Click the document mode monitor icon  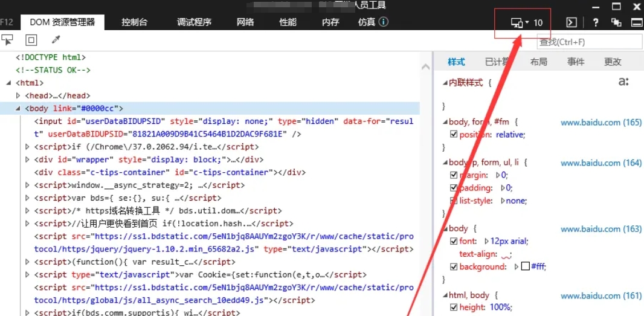click(517, 22)
